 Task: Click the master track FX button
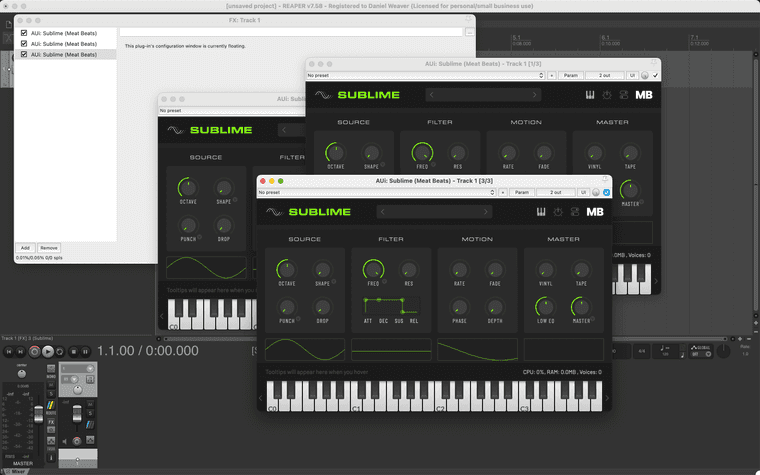point(51,422)
